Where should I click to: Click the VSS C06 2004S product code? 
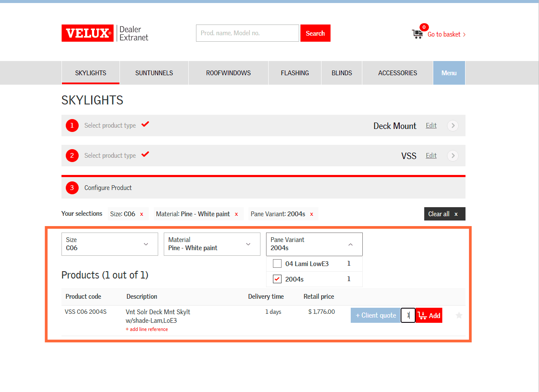[x=86, y=312]
